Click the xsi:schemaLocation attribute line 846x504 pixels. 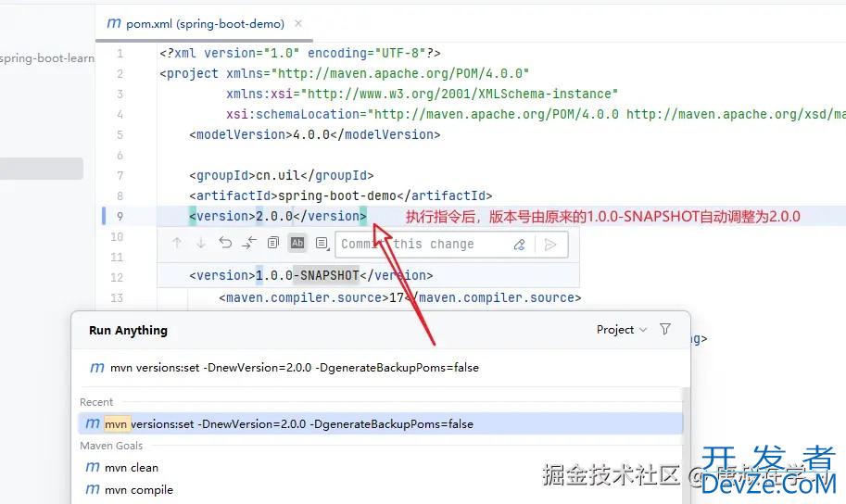click(536, 114)
